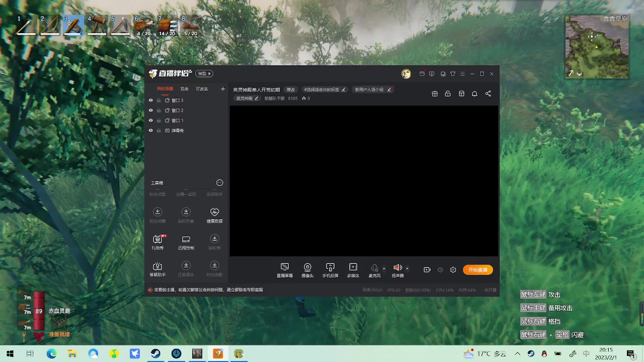Add the 摄像头 camera source
The height and width of the screenshot is (362, 644).
[307, 270]
